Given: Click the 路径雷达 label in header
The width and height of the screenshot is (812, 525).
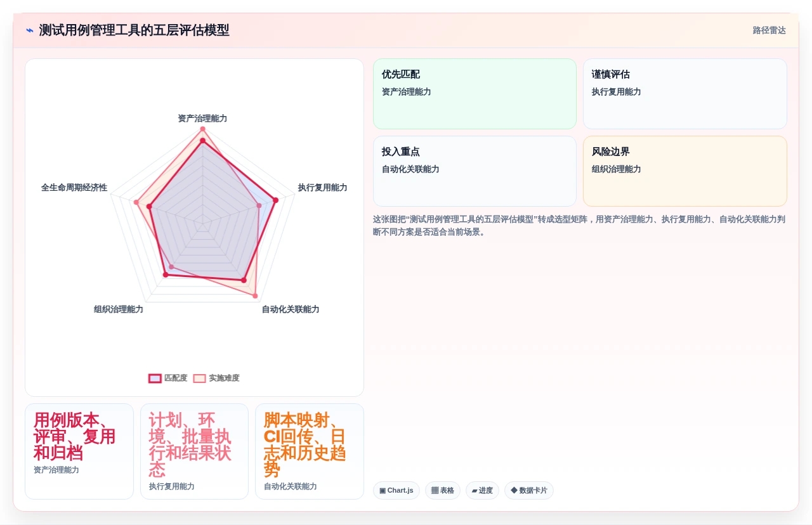Looking at the screenshot, I should point(769,30).
